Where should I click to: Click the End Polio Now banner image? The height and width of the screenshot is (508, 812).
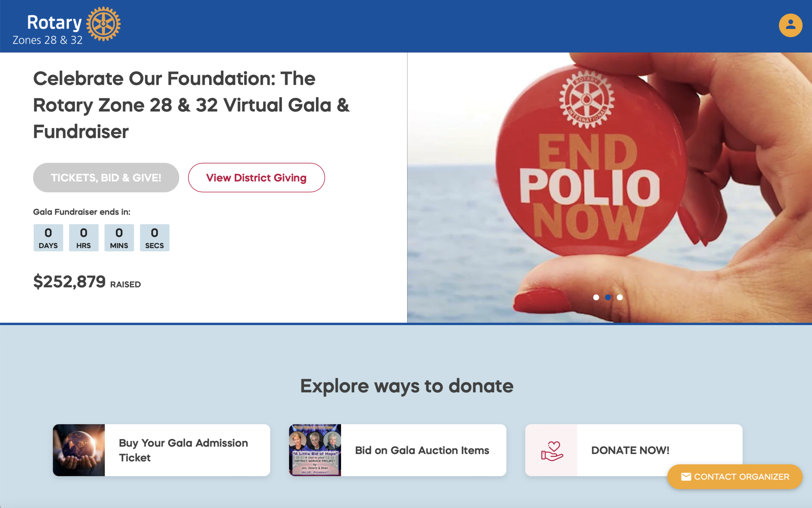[x=609, y=188]
